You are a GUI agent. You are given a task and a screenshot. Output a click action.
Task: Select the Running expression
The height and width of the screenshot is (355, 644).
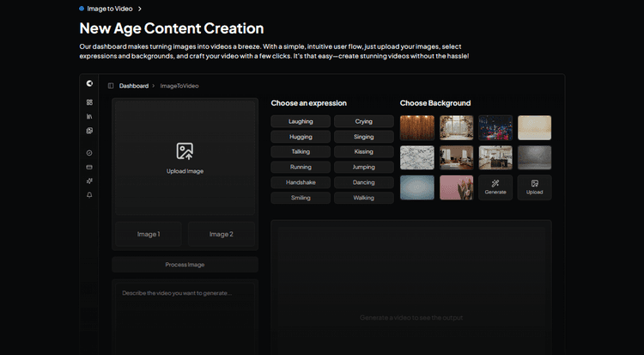(x=301, y=167)
